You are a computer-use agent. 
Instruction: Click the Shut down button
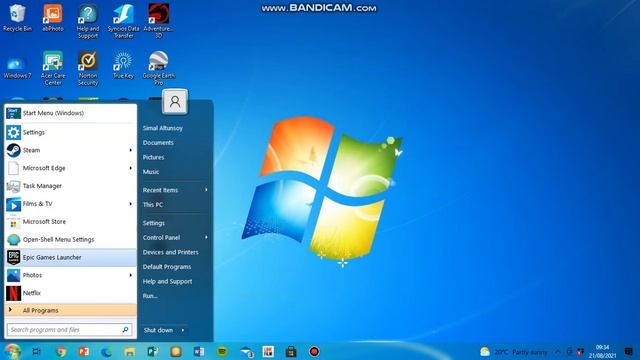click(158, 330)
